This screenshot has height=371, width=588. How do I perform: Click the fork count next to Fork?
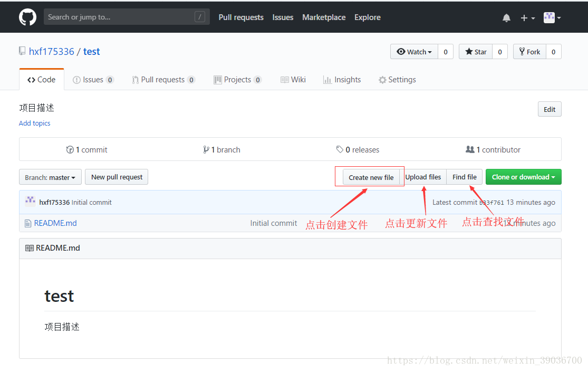pos(554,52)
